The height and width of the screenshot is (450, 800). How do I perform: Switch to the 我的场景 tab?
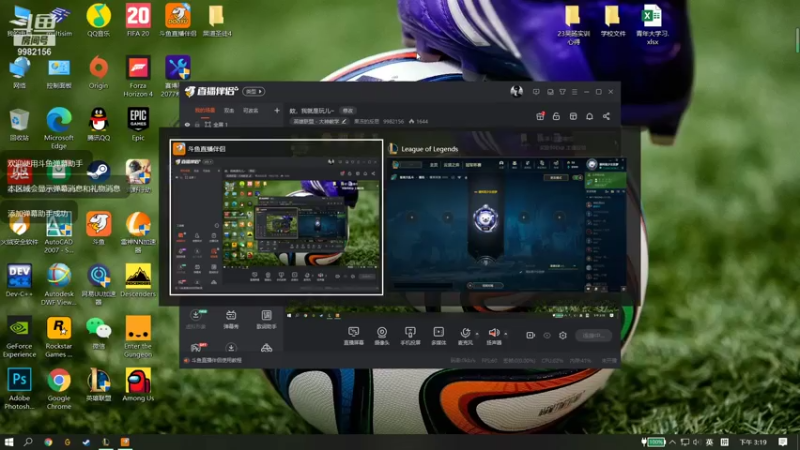click(x=205, y=110)
